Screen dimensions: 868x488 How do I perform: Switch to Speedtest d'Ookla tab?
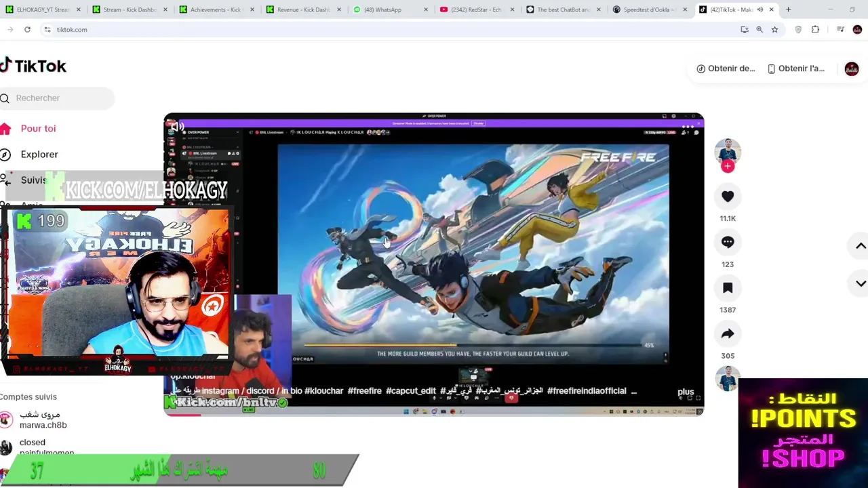tap(650, 9)
